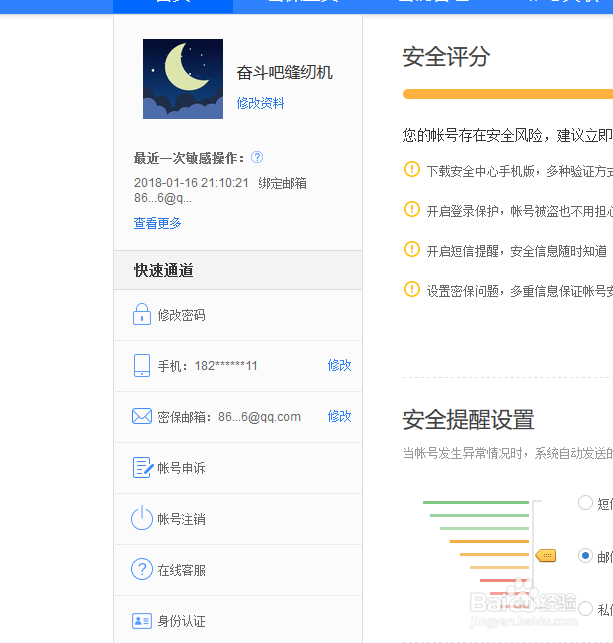Click the 查看更多 link
The width and height of the screenshot is (613, 643).
[158, 223]
